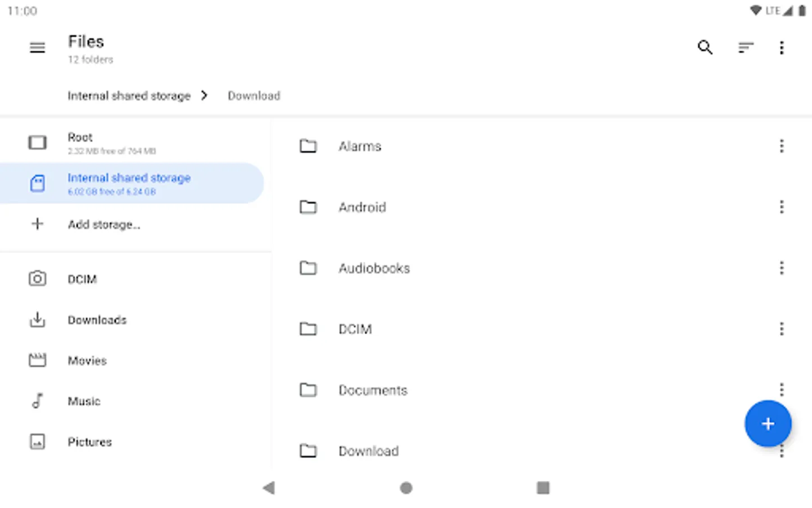The image size is (812, 508).
Task: Click the battery status icon
Action: point(802,11)
